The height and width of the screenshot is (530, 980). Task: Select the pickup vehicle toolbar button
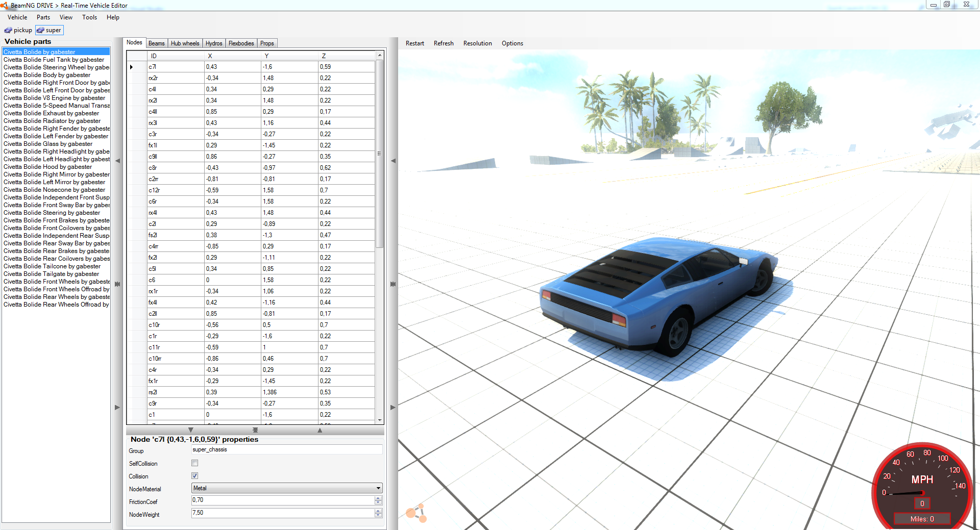(x=18, y=30)
